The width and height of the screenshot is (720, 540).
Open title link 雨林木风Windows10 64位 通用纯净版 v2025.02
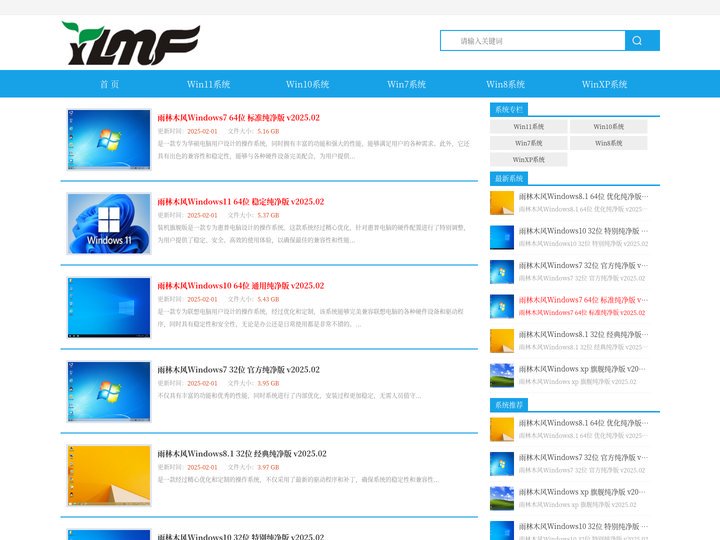pyautogui.click(x=241, y=286)
